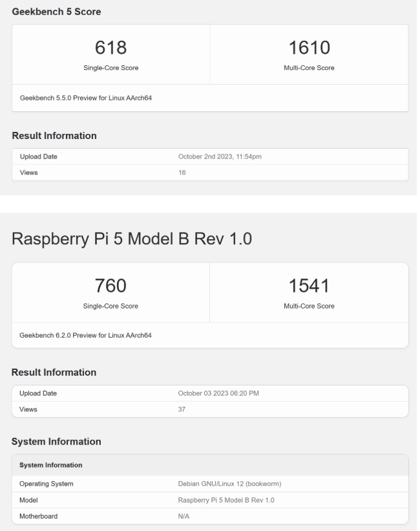This screenshot has height=531, width=420.
Task: Click the Views count of 16
Action: click(182, 173)
